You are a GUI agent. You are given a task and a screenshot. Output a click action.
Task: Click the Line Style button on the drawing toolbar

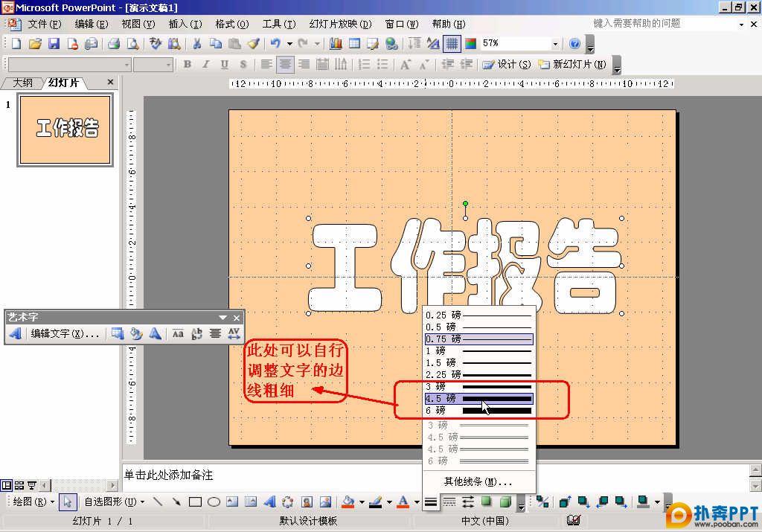point(431,502)
